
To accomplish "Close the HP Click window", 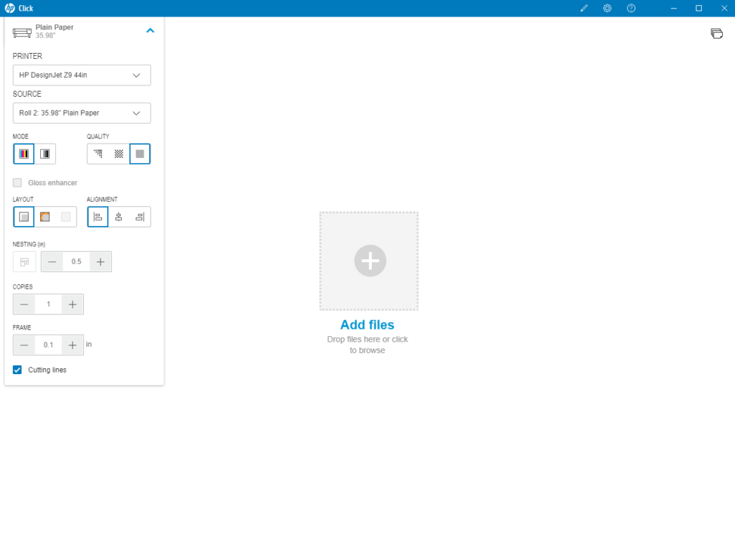I will pyautogui.click(x=724, y=8).
